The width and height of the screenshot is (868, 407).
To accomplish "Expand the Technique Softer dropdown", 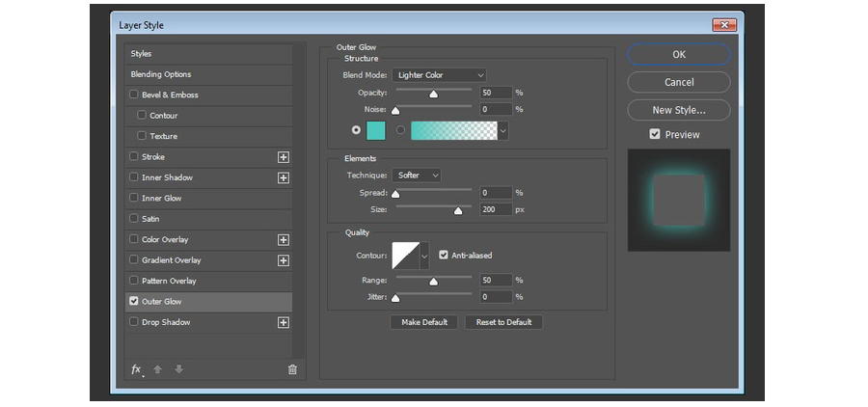I will pyautogui.click(x=417, y=175).
